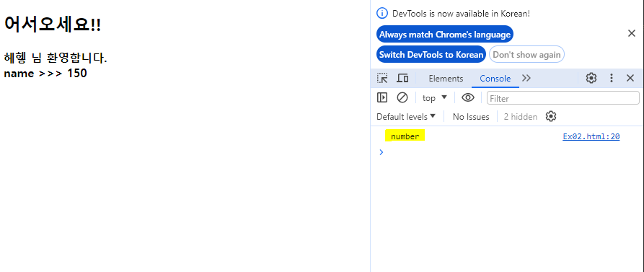Click the 헤헹 님 환영합니다. text
Viewport: 644px width, 272px height.
coord(56,58)
